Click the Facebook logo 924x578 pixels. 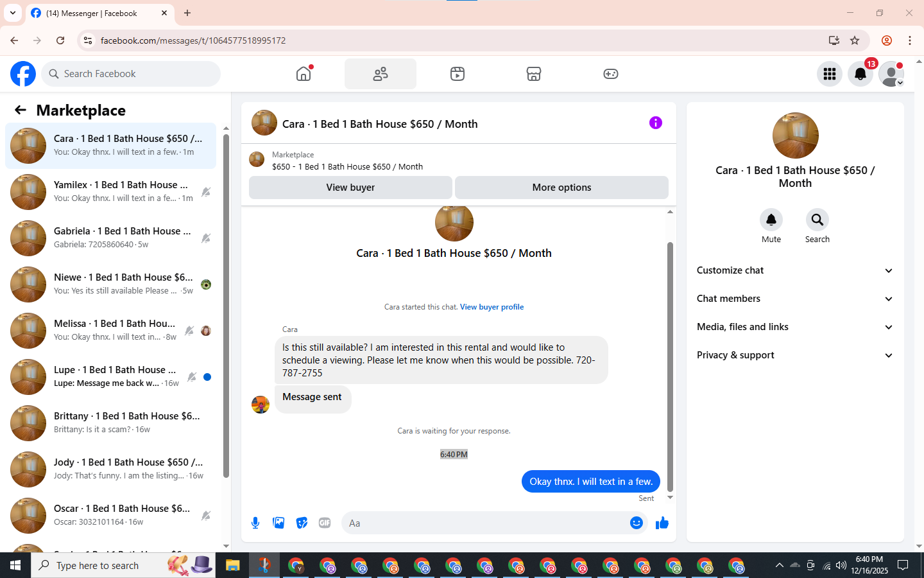(x=23, y=74)
